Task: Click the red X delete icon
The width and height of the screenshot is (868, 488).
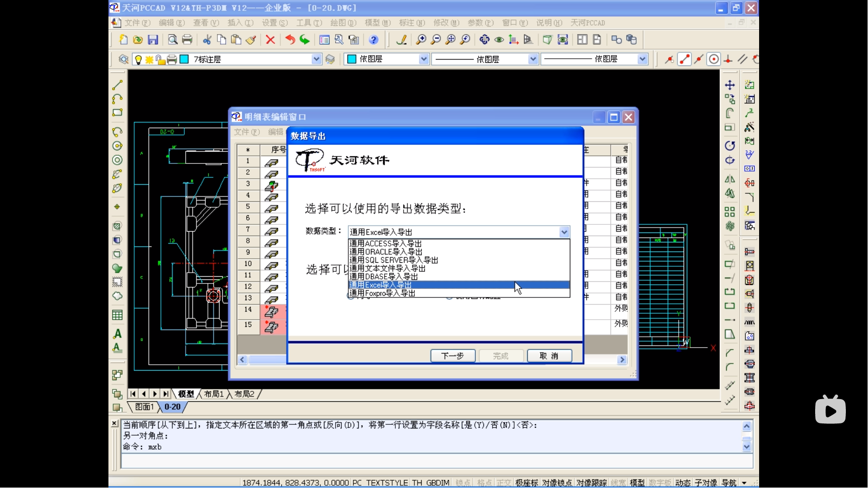Action: pyautogui.click(x=271, y=40)
